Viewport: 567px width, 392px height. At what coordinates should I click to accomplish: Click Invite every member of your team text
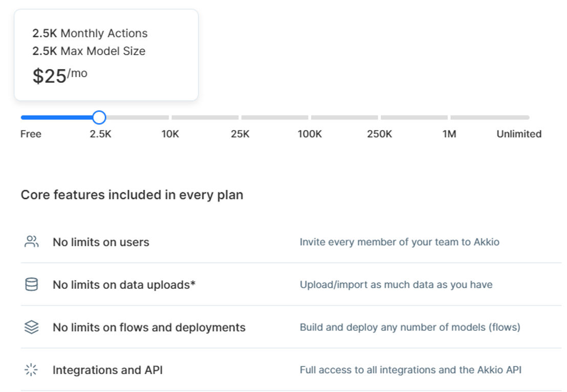pyautogui.click(x=399, y=242)
